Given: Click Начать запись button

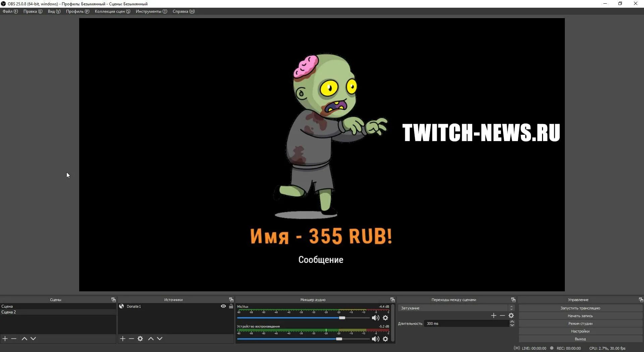Looking at the screenshot, I should (580, 316).
